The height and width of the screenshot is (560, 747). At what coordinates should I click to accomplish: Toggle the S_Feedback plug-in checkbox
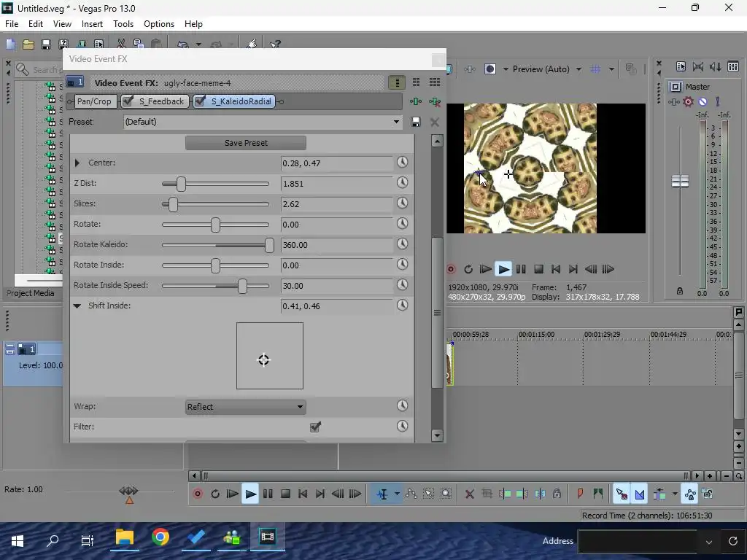[x=128, y=101]
